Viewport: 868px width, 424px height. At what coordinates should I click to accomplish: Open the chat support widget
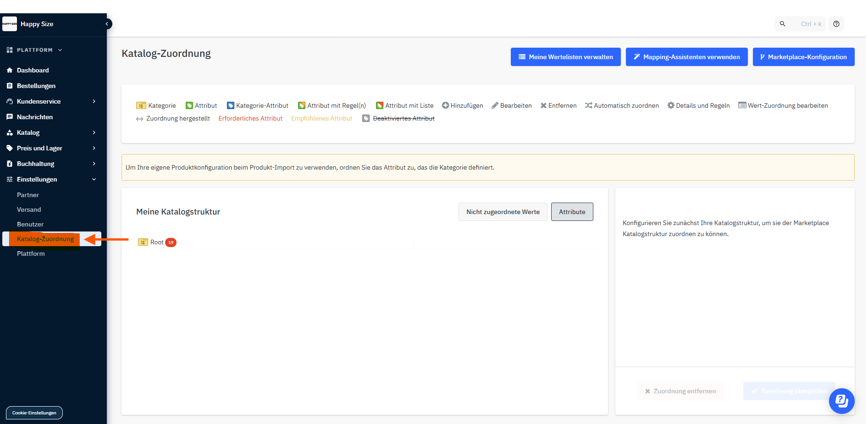coord(841,401)
